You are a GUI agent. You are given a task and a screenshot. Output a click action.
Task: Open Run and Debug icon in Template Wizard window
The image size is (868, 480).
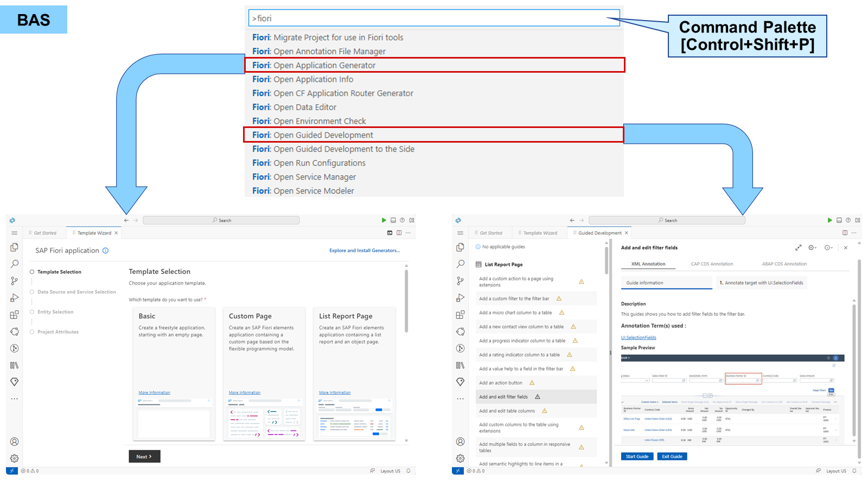point(15,297)
